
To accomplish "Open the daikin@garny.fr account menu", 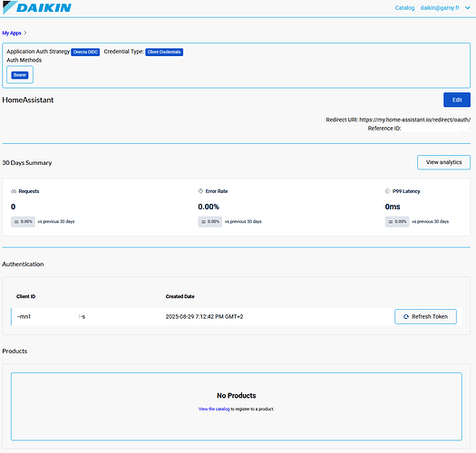I will tap(440, 8).
